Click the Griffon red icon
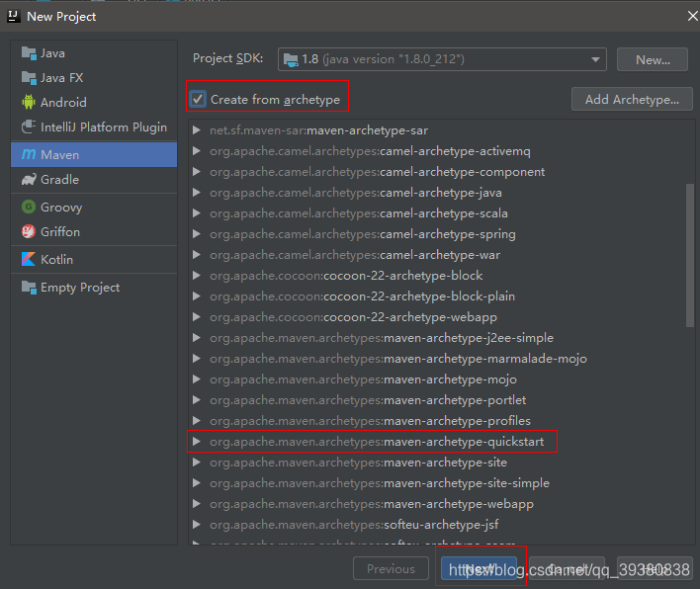This screenshot has width=700, height=589. pyautogui.click(x=29, y=231)
